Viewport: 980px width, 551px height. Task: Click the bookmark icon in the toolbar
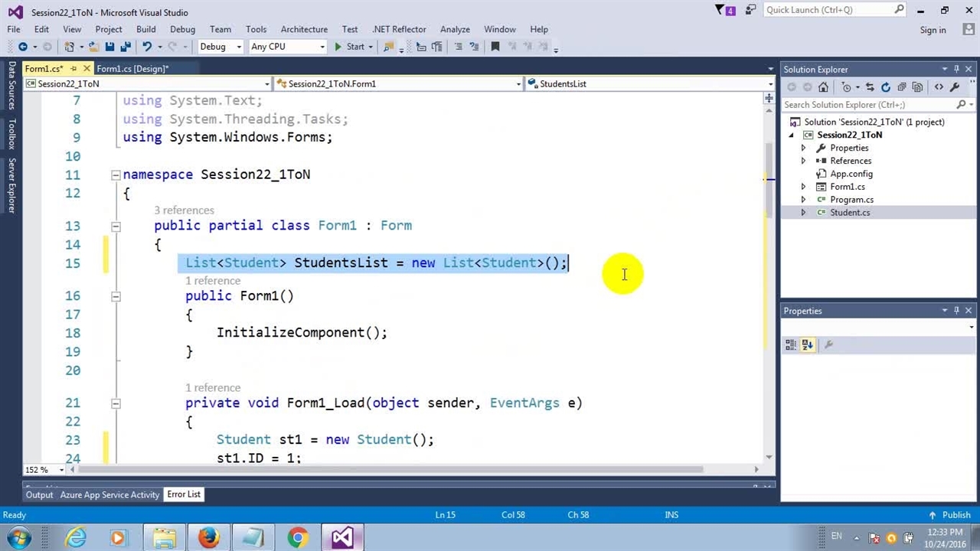[495, 47]
